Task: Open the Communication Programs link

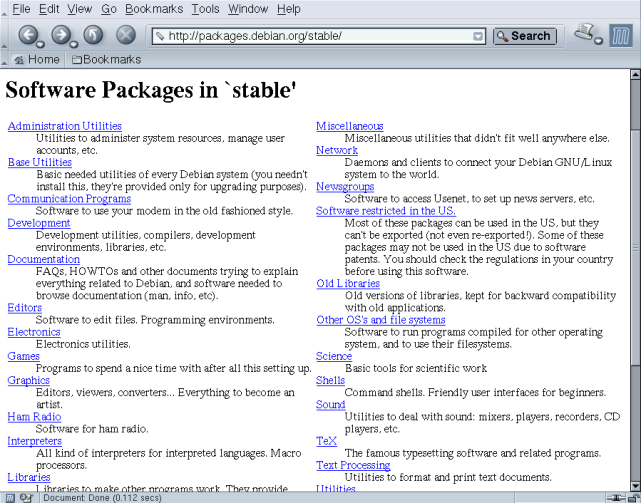Action: [69, 199]
